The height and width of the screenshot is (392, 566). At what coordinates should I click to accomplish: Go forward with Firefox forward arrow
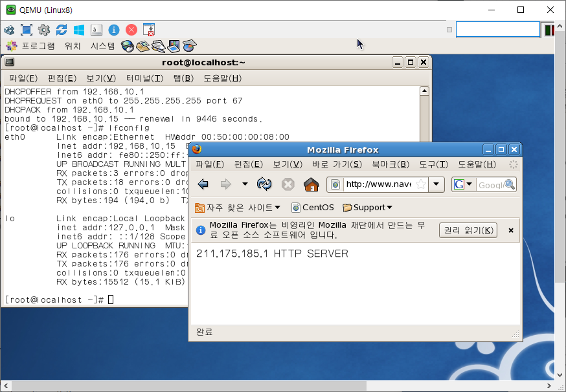pyautogui.click(x=225, y=184)
